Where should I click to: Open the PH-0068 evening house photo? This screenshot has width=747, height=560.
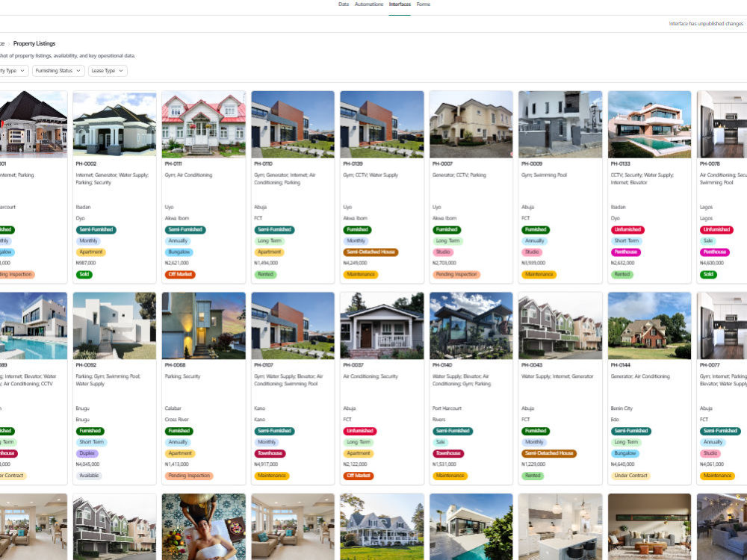[x=204, y=326]
